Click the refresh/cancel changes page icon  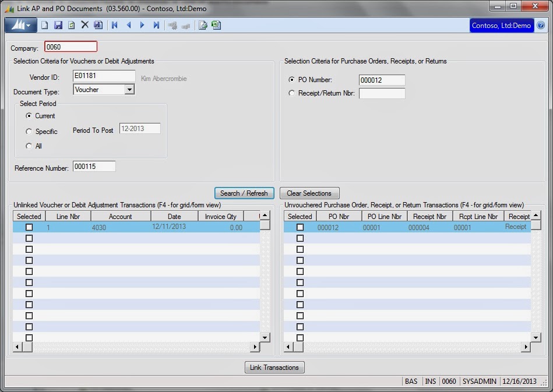(x=71, y=25)
